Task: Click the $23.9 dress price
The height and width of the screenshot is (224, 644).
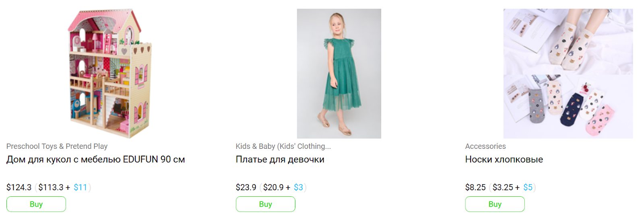Action: click(x=246, y=187)
